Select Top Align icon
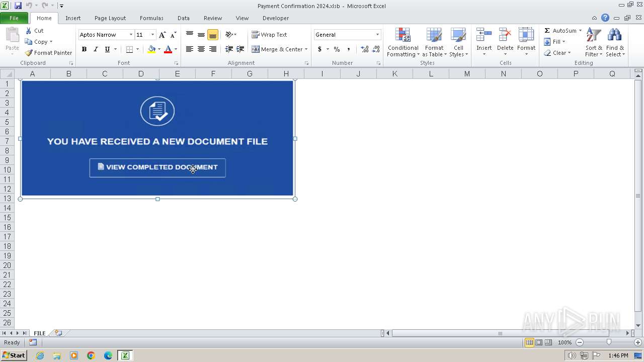 [190, 35]
